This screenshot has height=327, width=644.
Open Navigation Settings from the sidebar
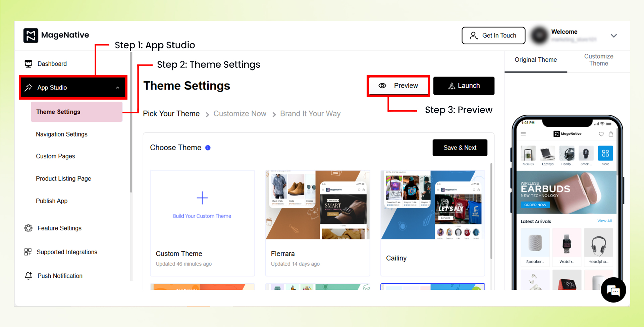[x=61, y=134]
